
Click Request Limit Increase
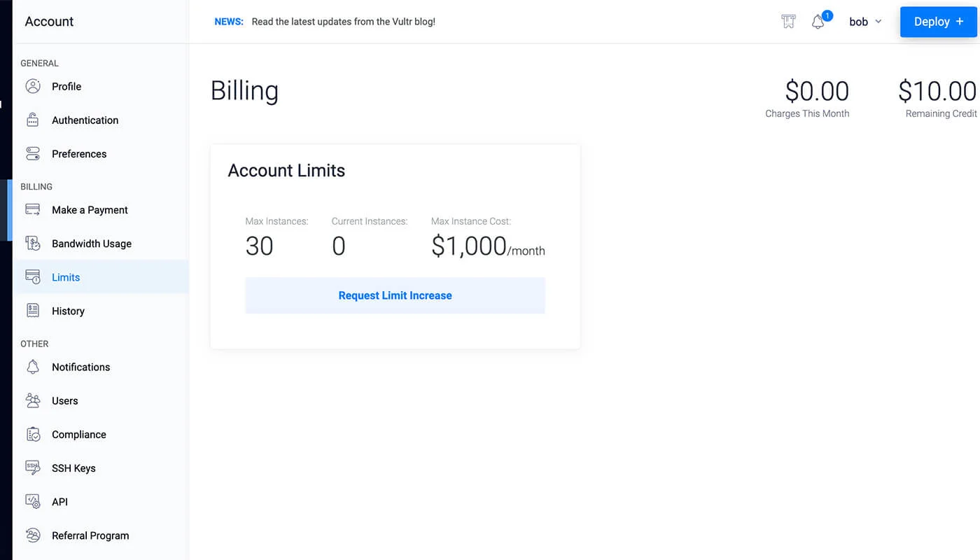(395, 295)
